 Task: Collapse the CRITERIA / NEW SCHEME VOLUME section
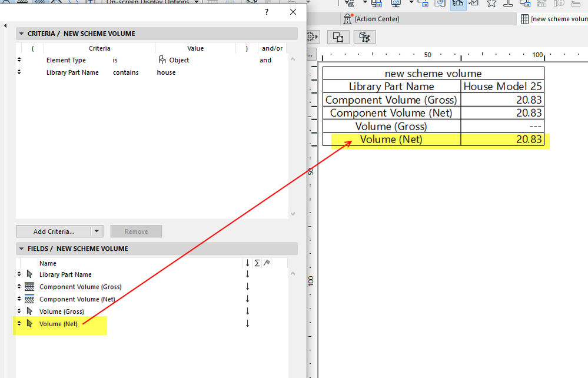tap(21, 34)
